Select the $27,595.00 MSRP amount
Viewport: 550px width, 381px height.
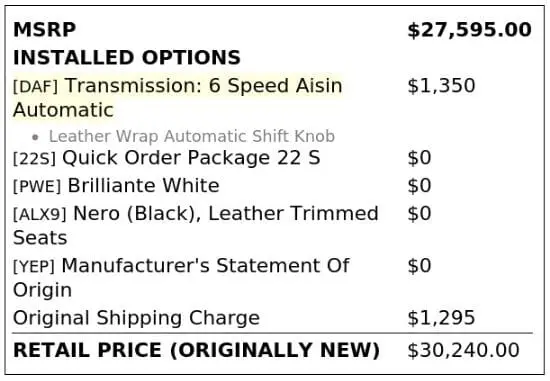tap(469, 30)
